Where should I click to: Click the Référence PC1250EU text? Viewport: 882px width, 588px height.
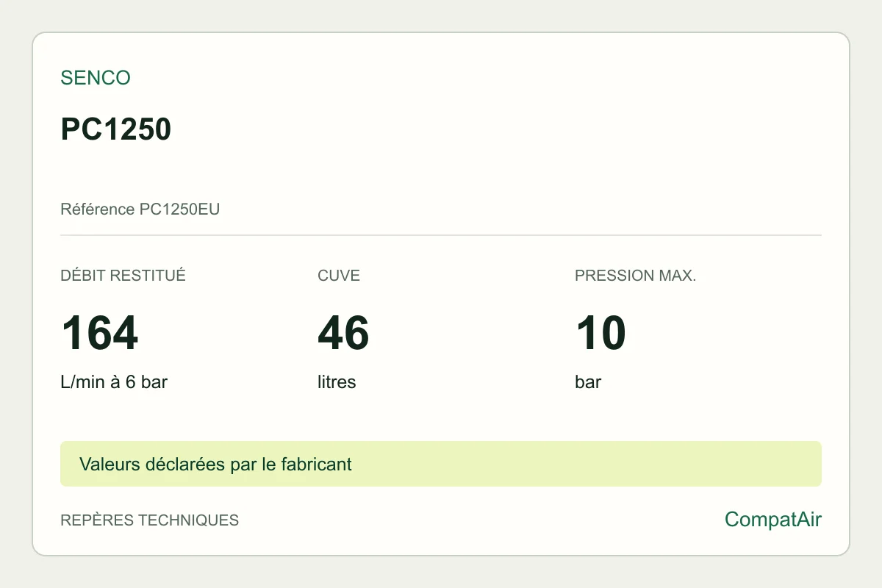tap(140, 209)
